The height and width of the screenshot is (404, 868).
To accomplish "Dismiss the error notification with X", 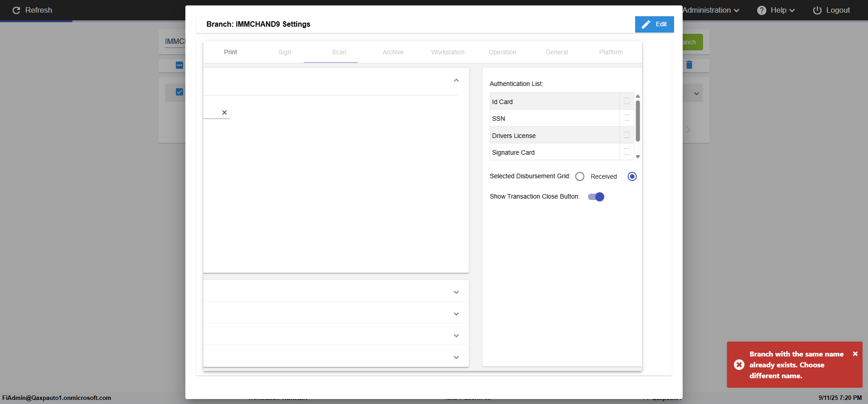I will (x=855, y=354).
